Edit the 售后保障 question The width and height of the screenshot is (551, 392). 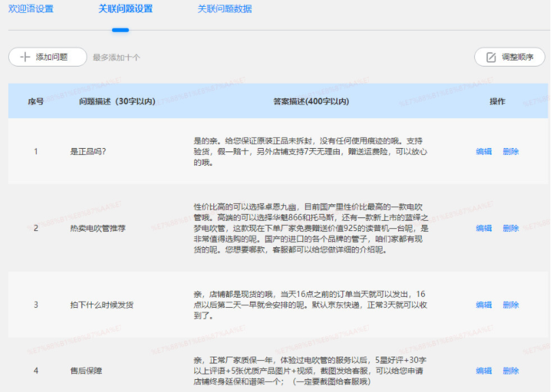tap(483, 371)
